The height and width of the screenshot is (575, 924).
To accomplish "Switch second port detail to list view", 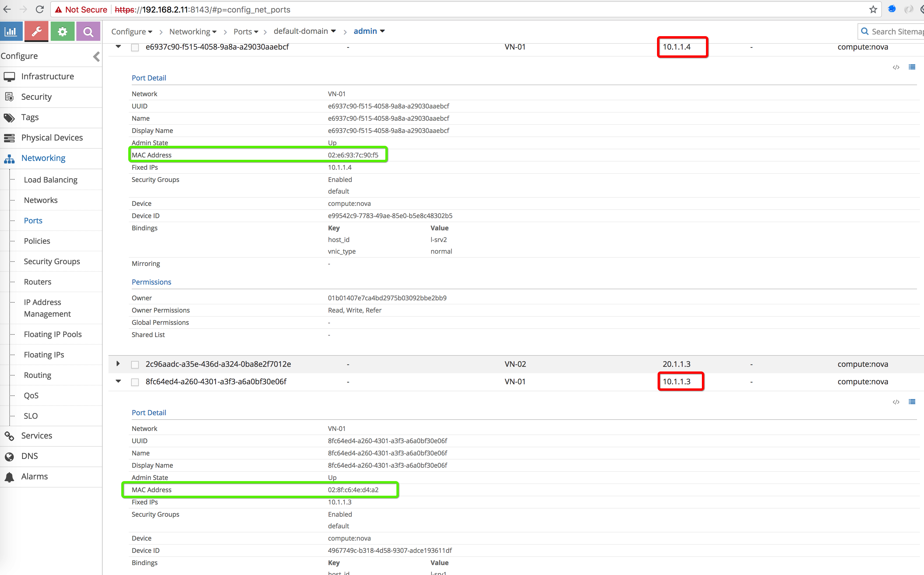I will pyautogui.click(x=912, y=402).
